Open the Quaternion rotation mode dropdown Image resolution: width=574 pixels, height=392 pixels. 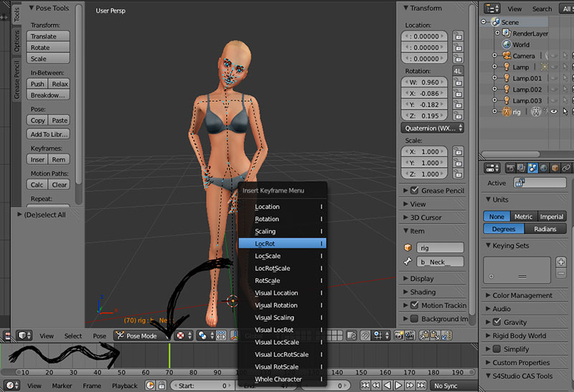pos(432,128)
